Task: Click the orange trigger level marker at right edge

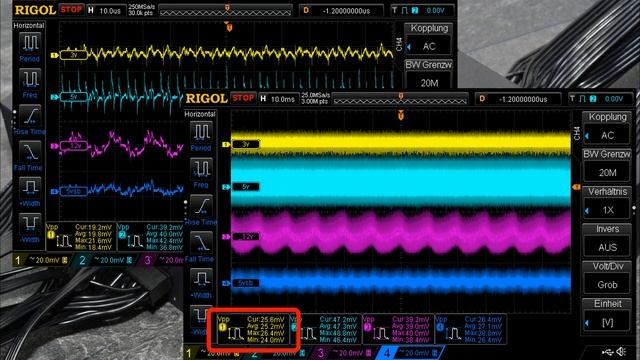Action: pyautogui.click(x=576, y=187)
